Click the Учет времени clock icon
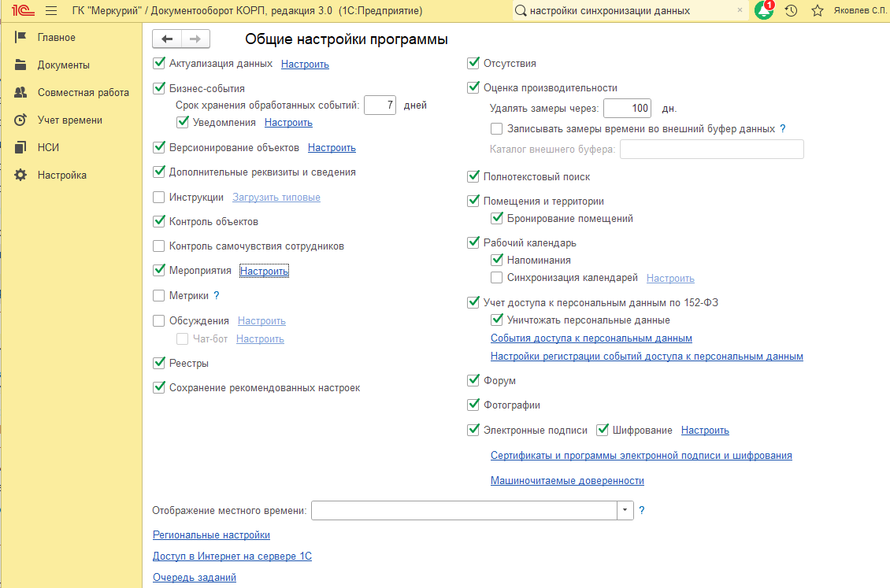The height and width of the screenshot is (588, 890). [x=20, y=120]
